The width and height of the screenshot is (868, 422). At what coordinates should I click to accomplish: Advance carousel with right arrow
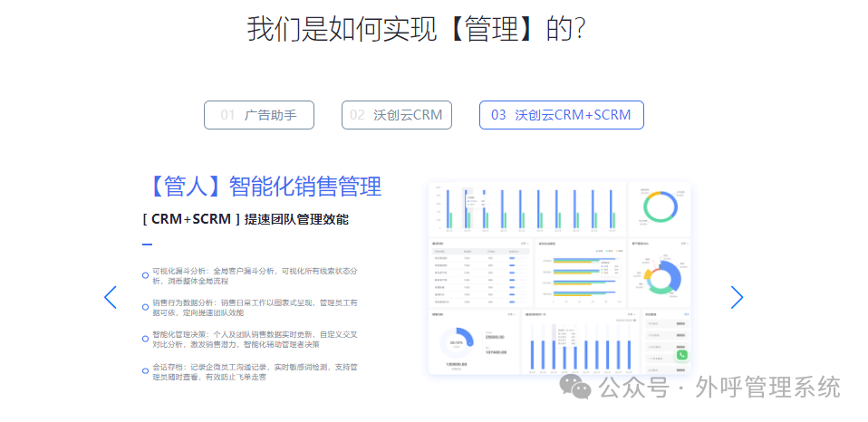(x=737, y=298)
